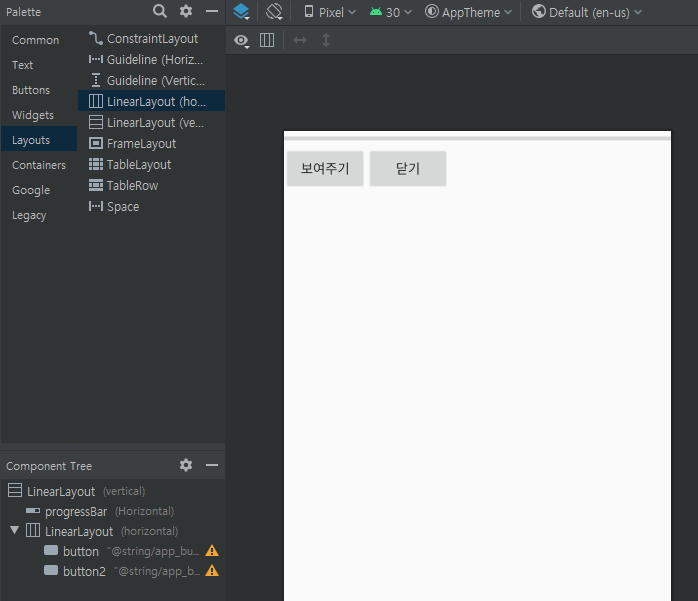Pick ConstraintLayout from palette
Image resolution: width=698 pixels, height=601 pixels.
click(x=151, y=39)
